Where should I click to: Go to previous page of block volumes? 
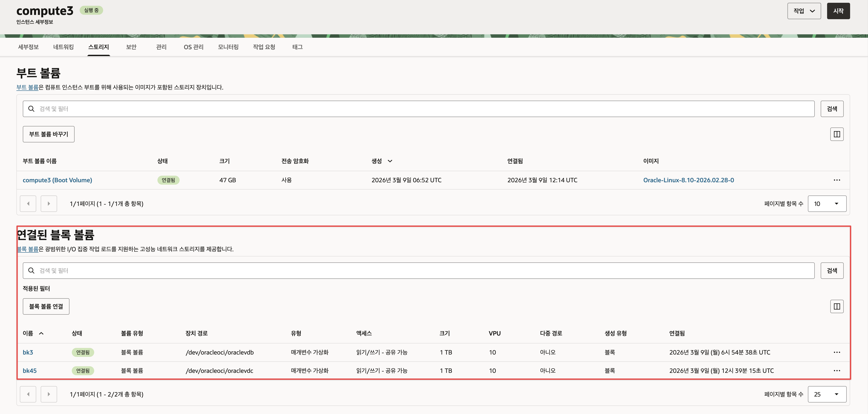click(x=28, y=394)
